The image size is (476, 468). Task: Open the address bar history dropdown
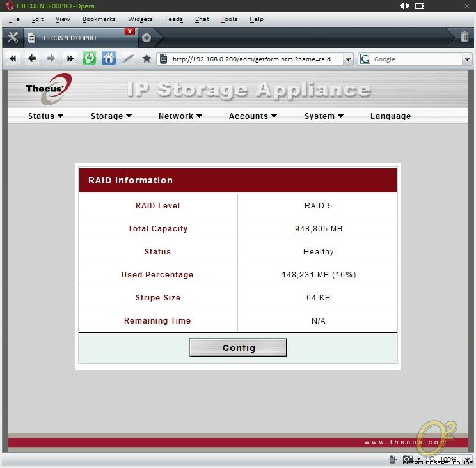point(348,59)
